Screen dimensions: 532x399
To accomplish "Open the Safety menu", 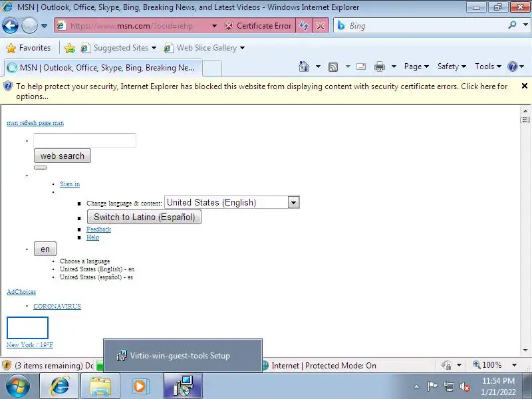I will point(452,66).
